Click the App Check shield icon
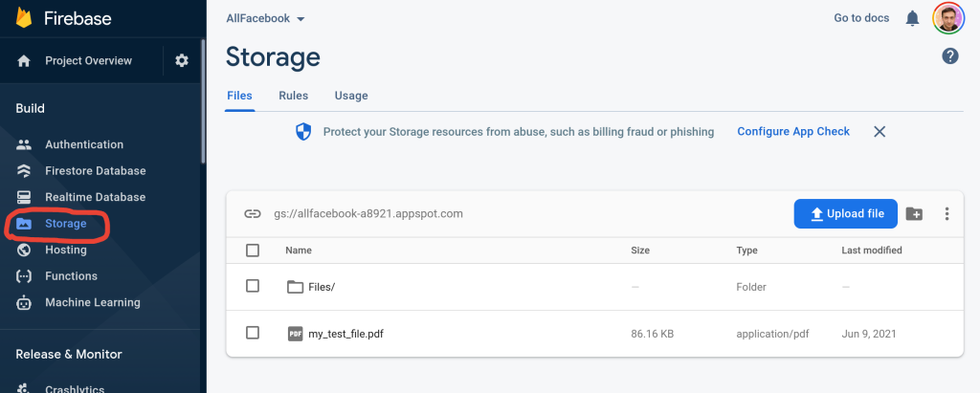 [x=303, y=132]
